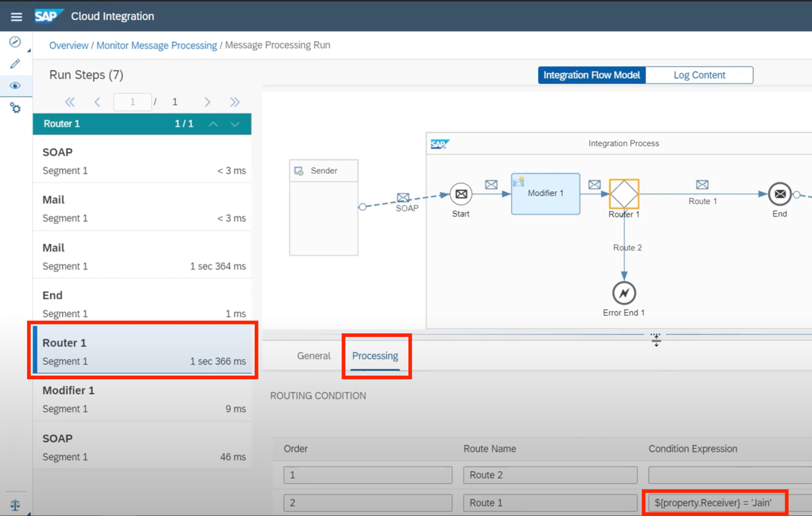The height and width of the screenshot is (516, 812).
Task: Click the Order column header
Action: pyautogui.click(x=296, y=449)
